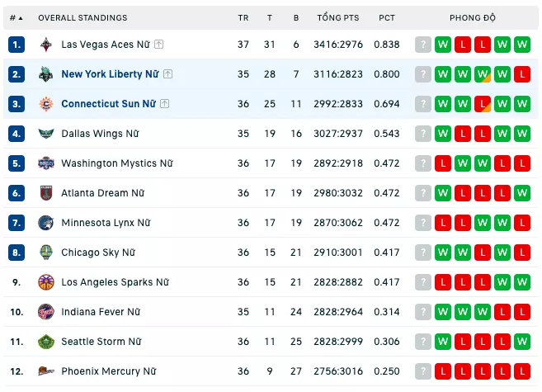The image size is (542, 392).
Task: Click the promotion icon beside Las Vegas Aces Nữ
Action: point(158,45)
